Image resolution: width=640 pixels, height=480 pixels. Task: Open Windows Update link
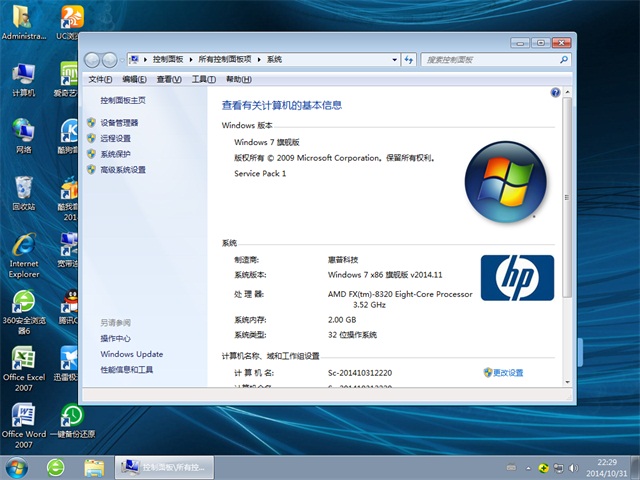coord(131,354)
